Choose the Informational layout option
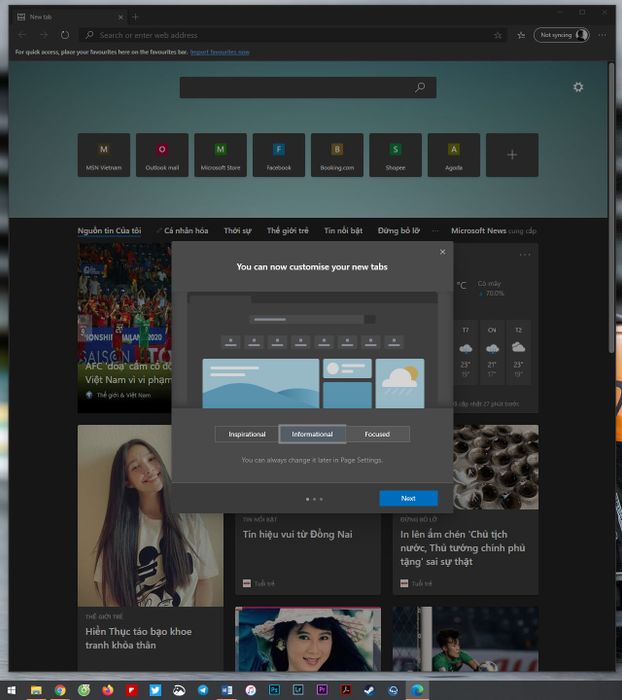Screen dimensions: 622x700 tap(312, 434)
